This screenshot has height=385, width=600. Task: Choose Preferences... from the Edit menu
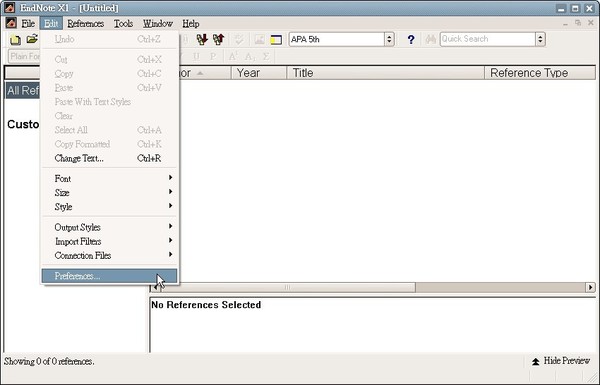pos(109,276)
